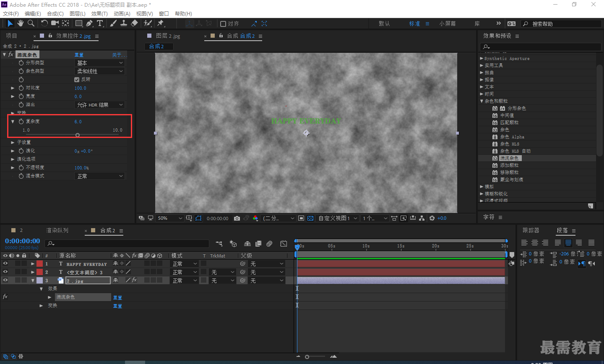Screen dimensions: 604x364
Task: Click the timeline zoom slider handle
Action: tap(307, 357)
